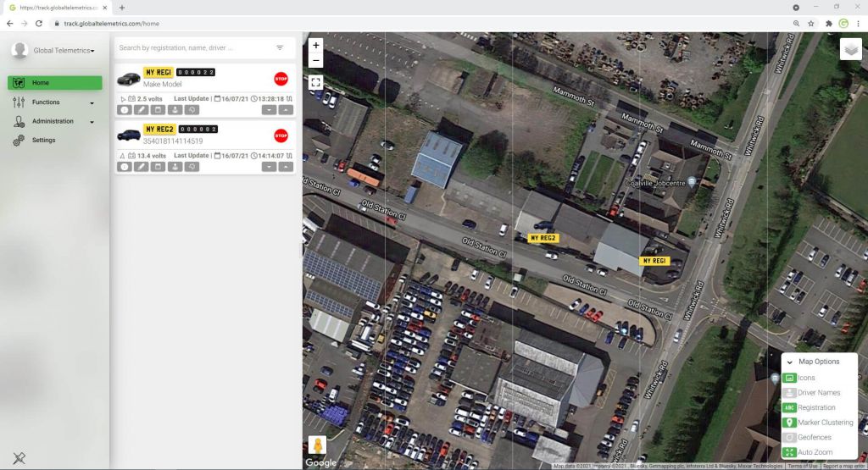Open the map layers icon
The image size is (868, 470).
pos(850,49)
